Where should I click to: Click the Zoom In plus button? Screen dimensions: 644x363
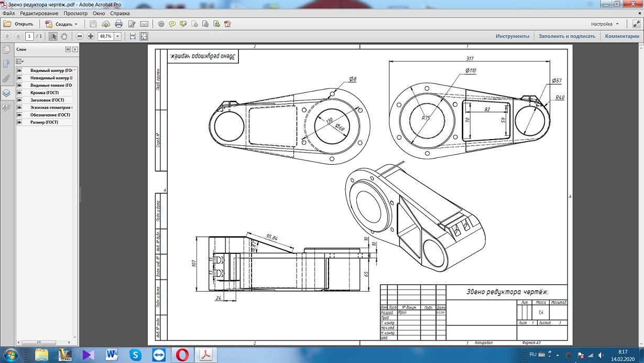point(91,36)
